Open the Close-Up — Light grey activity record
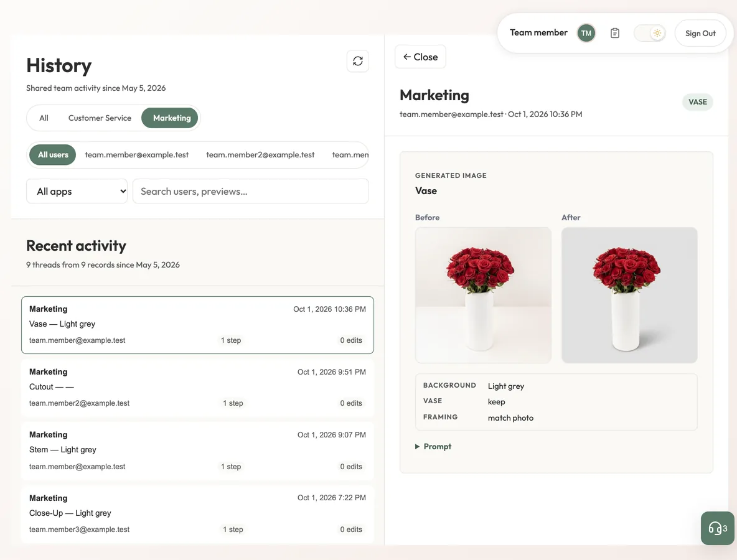Screen dimensions: 737x560 tap(197, 514)
